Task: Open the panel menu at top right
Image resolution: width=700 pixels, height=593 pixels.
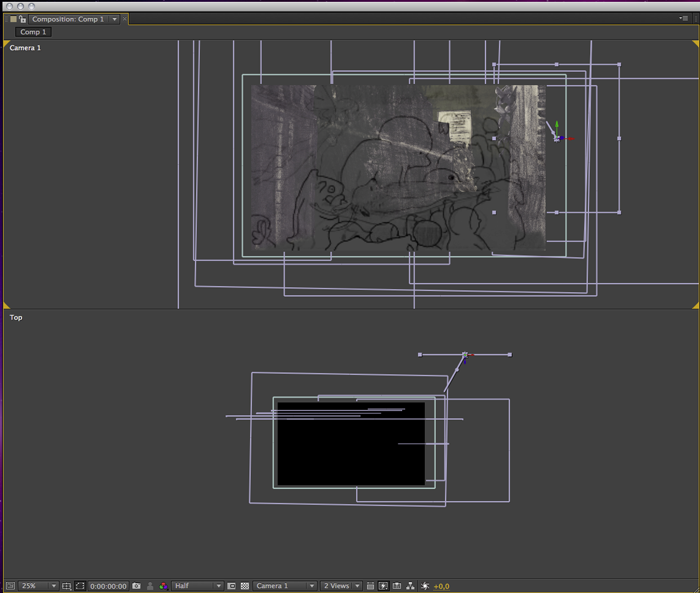Action: (684, 18)
